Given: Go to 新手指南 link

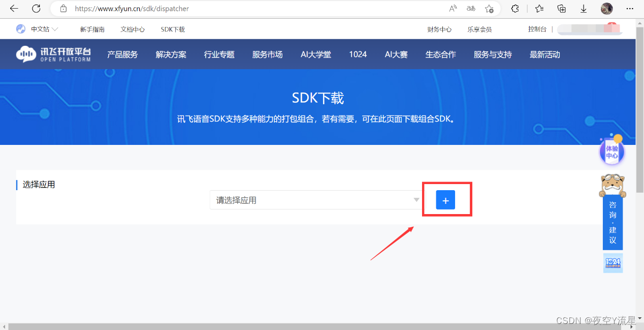Looking at the screenshot, I should point(92,29).
